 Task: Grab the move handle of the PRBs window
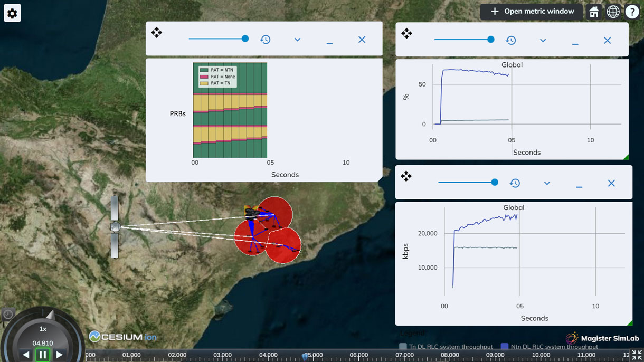(157, 33)
